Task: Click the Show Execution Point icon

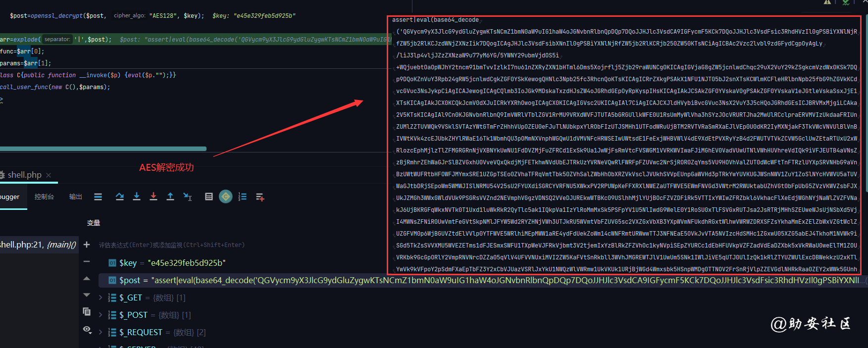Action: click(98, 197)
